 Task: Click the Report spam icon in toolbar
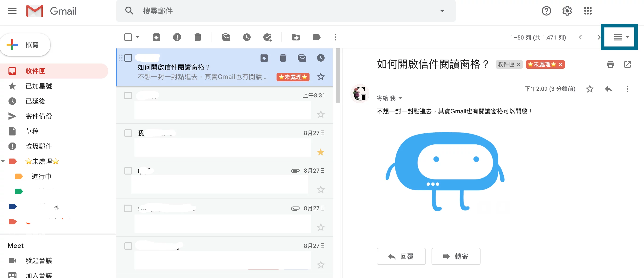(177, 37)
